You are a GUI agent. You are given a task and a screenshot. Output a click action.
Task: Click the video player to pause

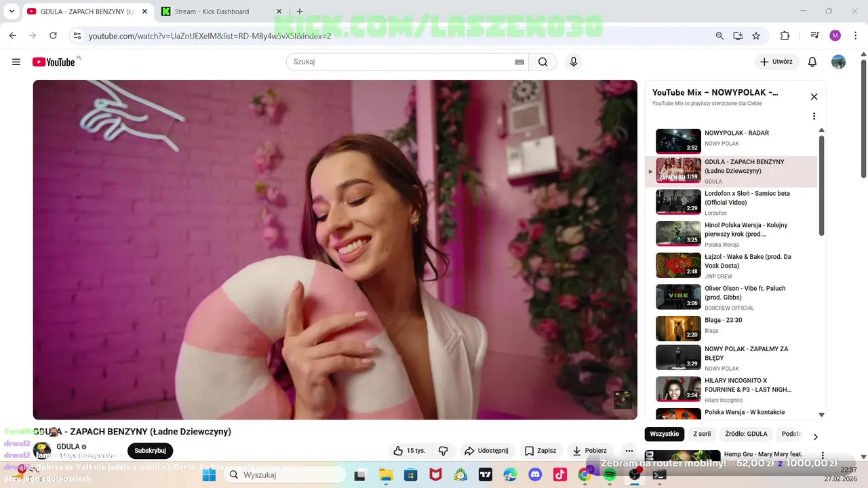click(335, 249)
